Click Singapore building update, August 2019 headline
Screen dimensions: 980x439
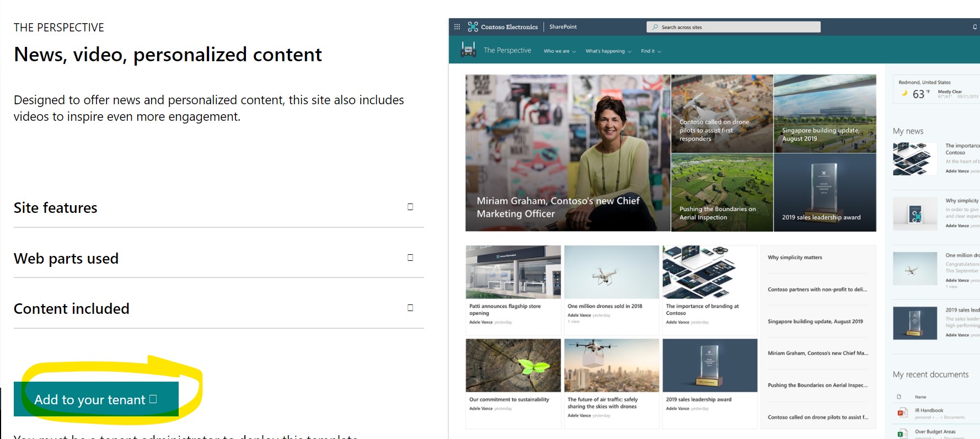815,322
